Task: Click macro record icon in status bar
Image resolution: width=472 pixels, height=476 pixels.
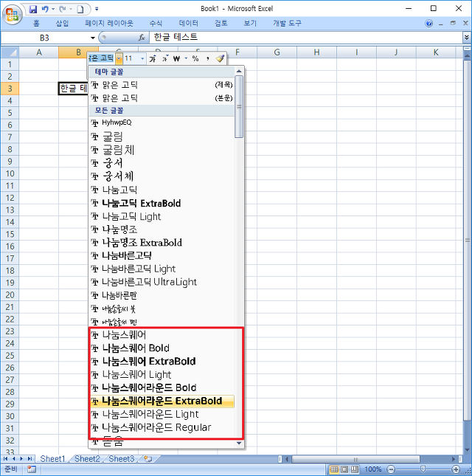Action: pos(32,469)
